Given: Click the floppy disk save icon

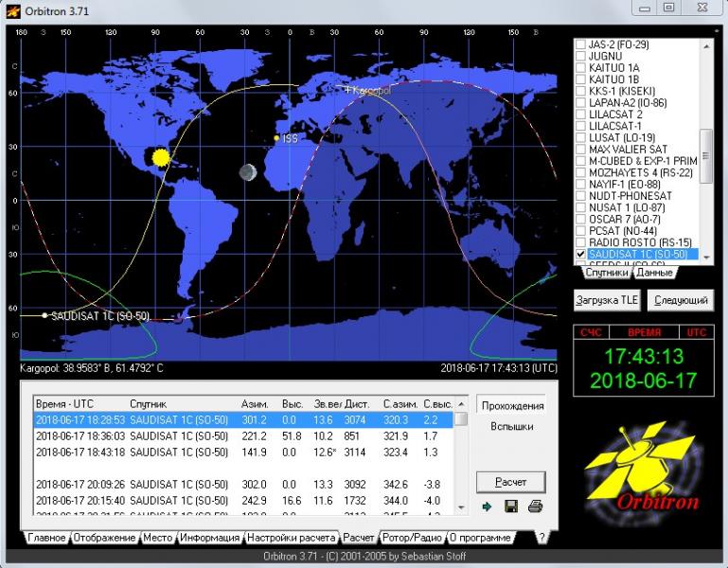Looking at the screenshot, I should (511, 506).
